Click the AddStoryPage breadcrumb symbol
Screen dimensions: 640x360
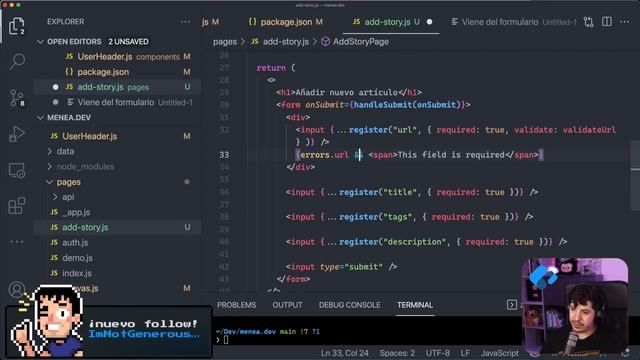click(355, 42)
